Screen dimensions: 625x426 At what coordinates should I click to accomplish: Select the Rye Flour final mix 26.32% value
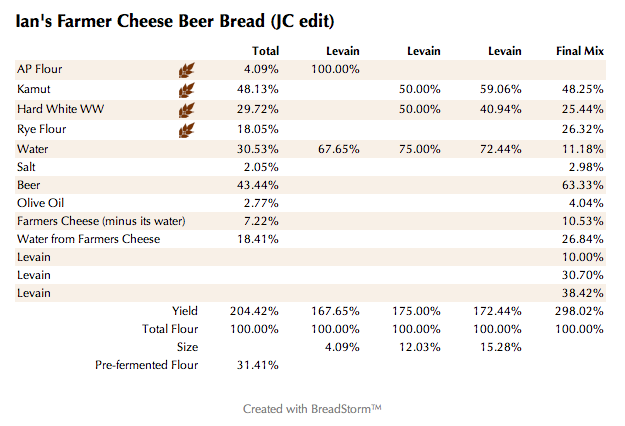[581, 130]
